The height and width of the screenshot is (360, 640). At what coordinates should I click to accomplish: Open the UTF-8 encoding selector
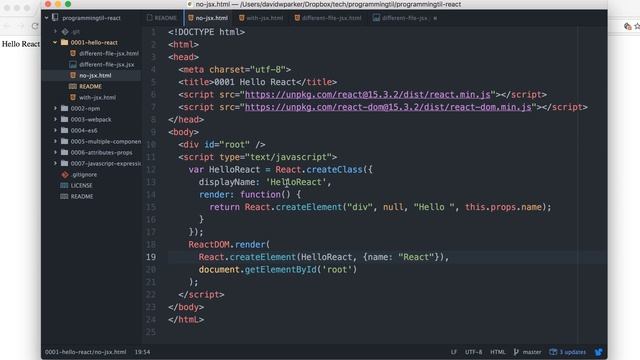point(473,352)
